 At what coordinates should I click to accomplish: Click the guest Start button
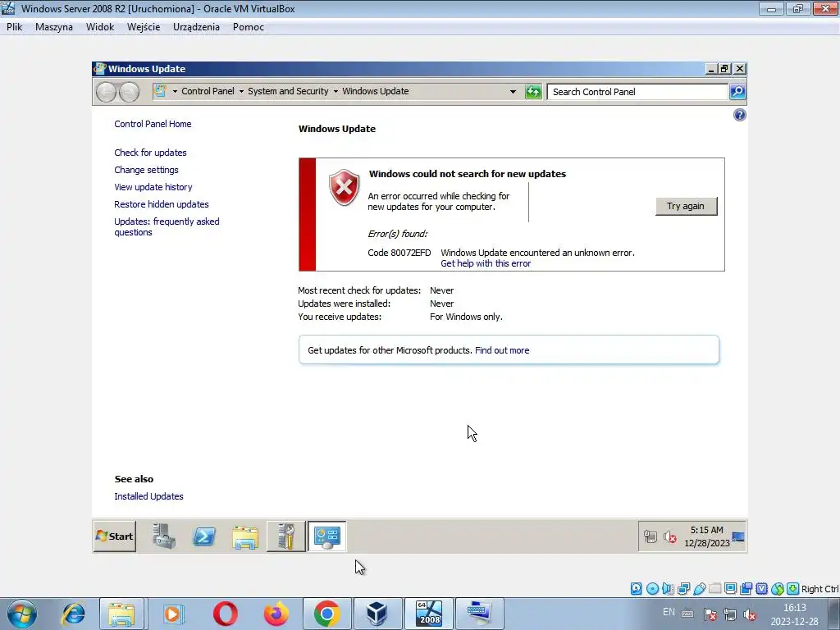point(115,536)
